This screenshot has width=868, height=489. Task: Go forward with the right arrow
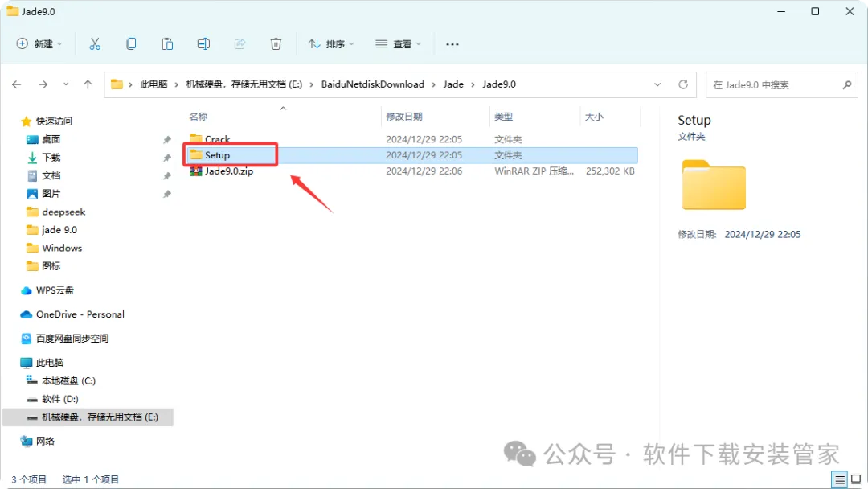click(43, 84)
